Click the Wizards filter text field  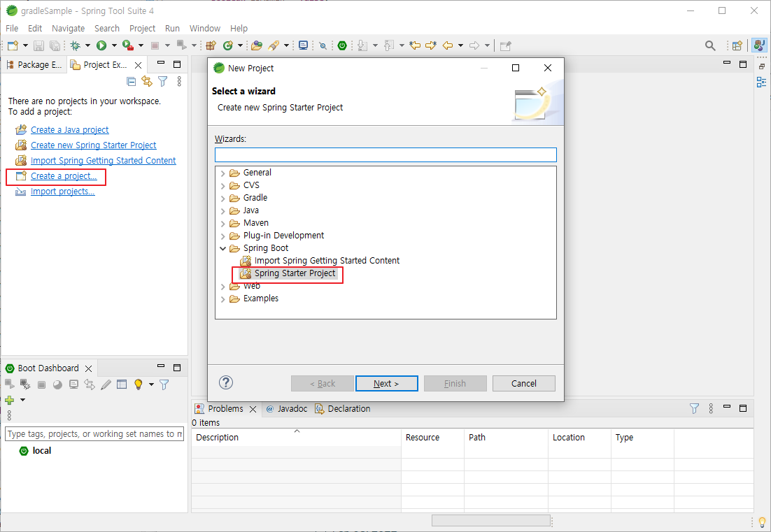click(x=385, y=154)
